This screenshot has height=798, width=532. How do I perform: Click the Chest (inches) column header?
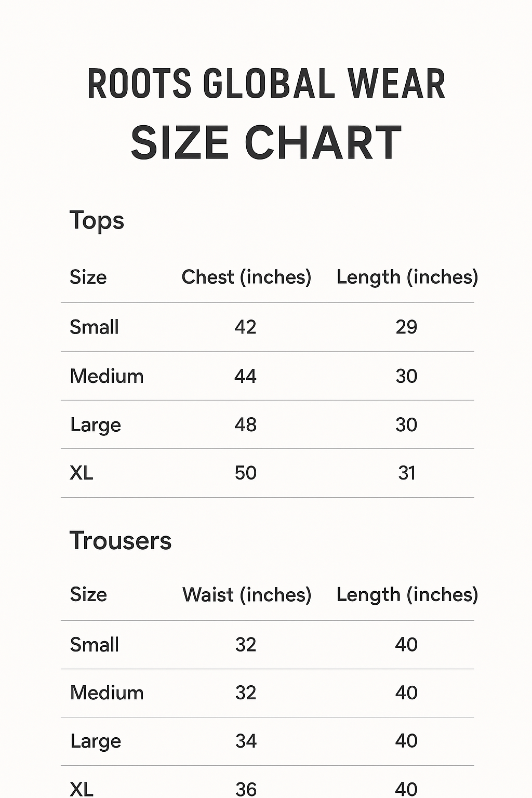click(246, 277)
